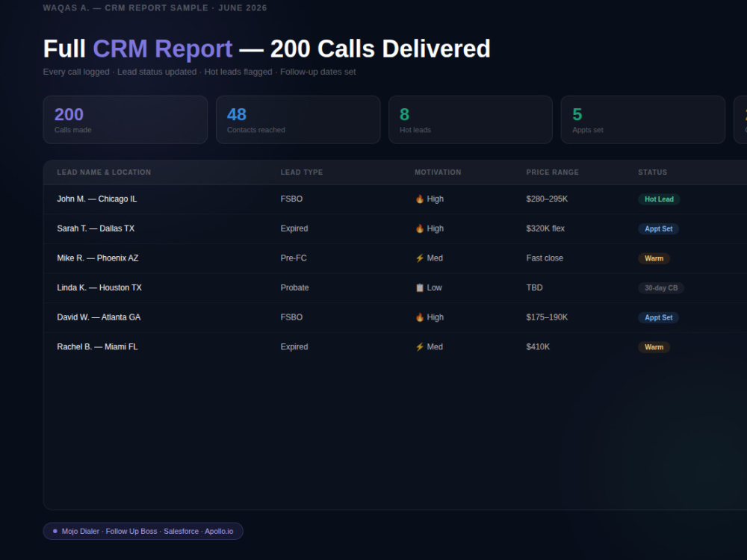Click the $320K flex price cell
The image size is (747, 560).
click(545, 228)
